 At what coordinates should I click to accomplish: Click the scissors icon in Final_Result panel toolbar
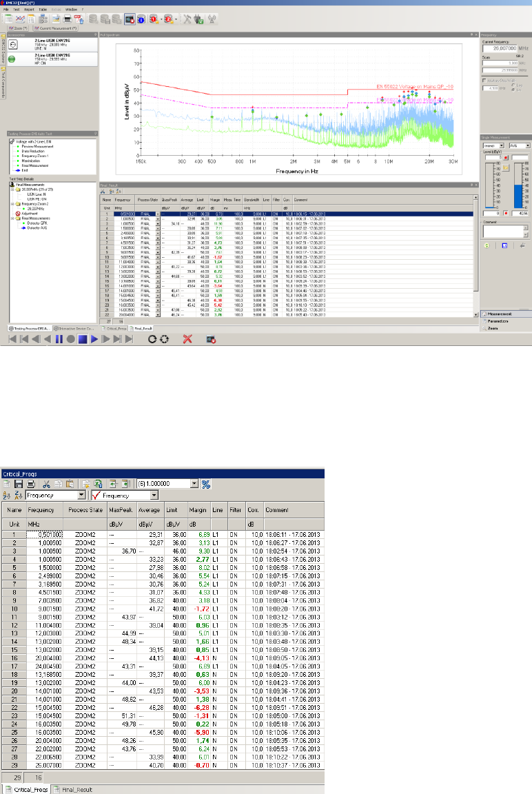pos(103,192)
